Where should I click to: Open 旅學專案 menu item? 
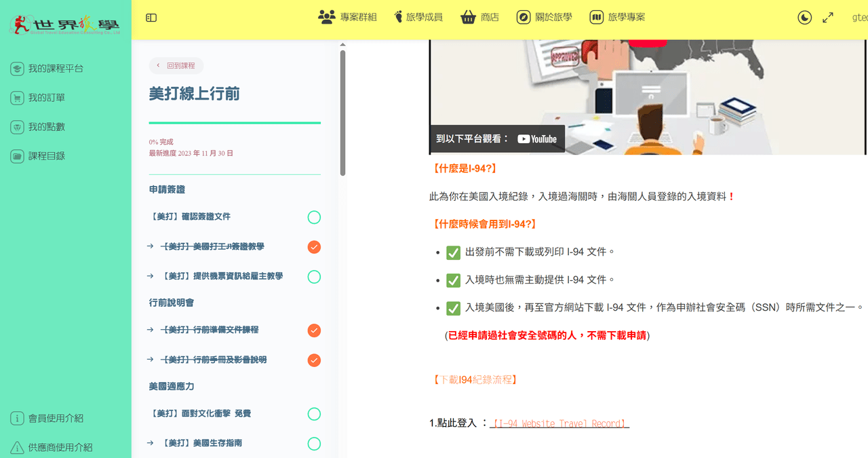(x=617, y=17)
